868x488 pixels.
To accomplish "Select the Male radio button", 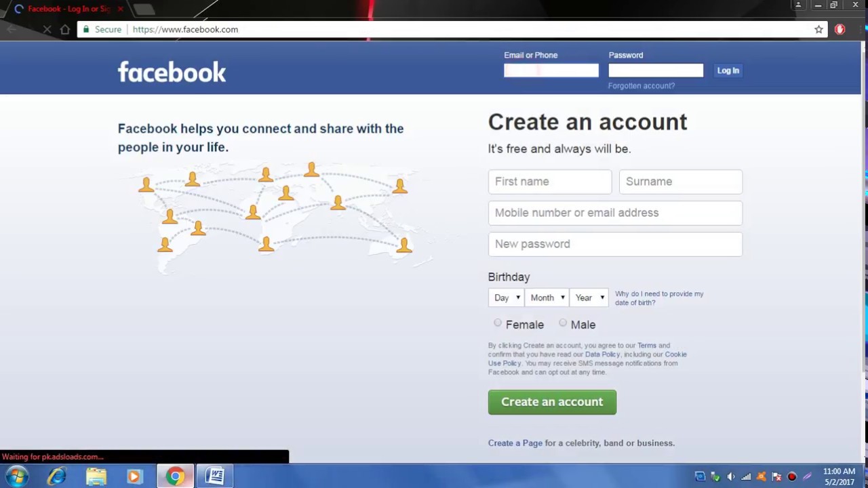I will click(x=563, y=323).
